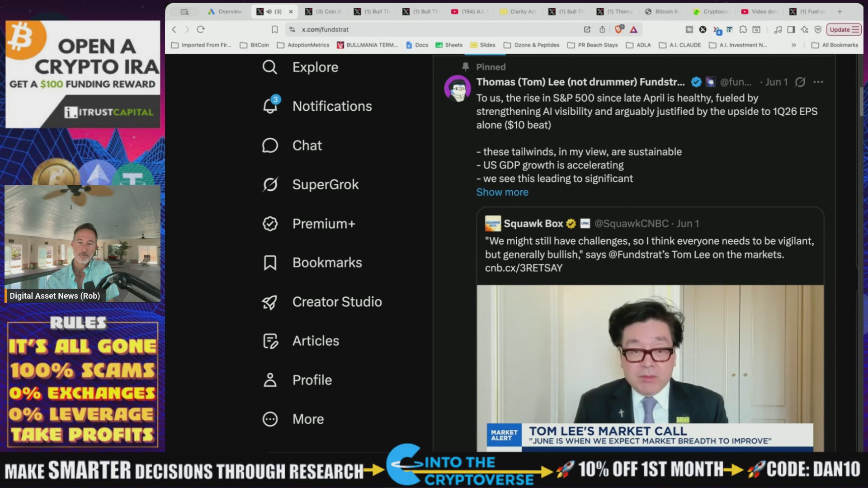
Task: Click the open-in-app icon in address bar
Action: click(587, 29)
